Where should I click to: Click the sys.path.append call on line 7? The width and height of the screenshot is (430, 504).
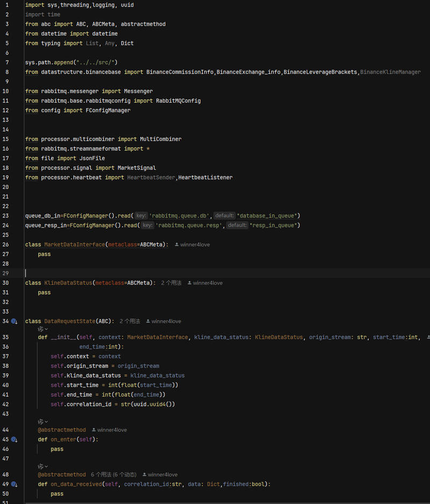[x=71, y=62]
